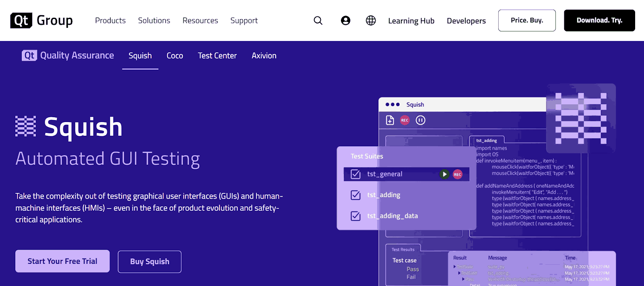Expand the Solutions menu
The image size is (644, 286).
tap(154, 21)
